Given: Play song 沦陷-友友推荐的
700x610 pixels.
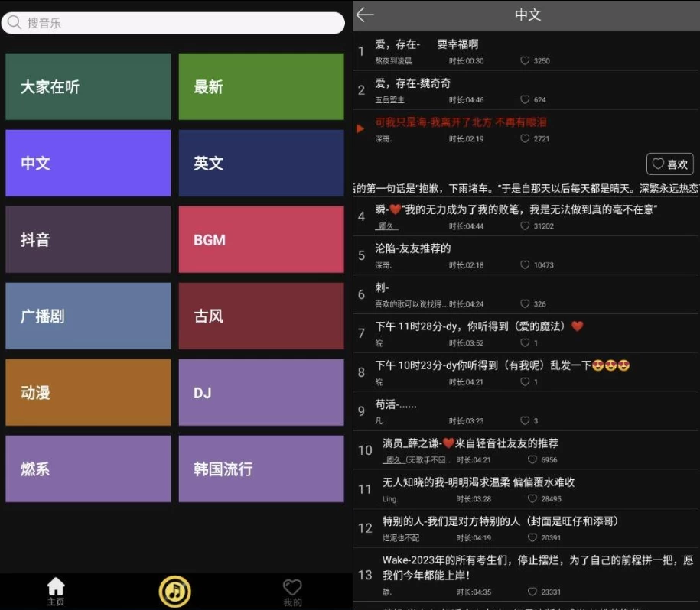Looking at the screenshot, I should pos(413,248).
